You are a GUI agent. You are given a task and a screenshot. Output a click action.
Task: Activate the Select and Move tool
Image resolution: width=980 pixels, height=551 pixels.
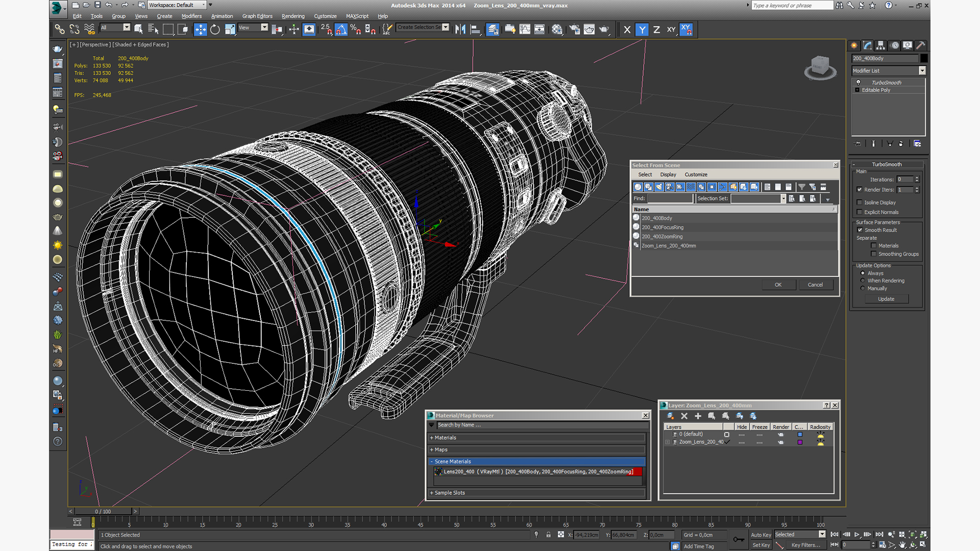pos(200,29)
